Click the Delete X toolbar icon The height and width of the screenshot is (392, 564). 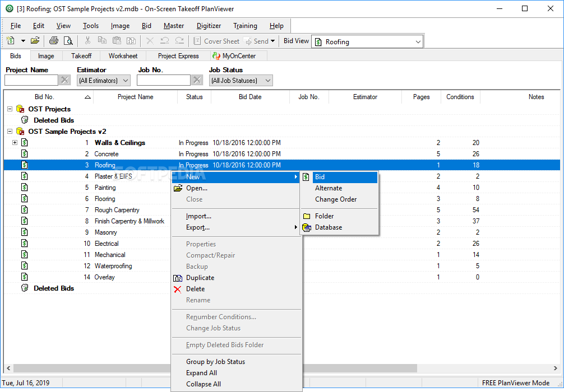(150, 41)
